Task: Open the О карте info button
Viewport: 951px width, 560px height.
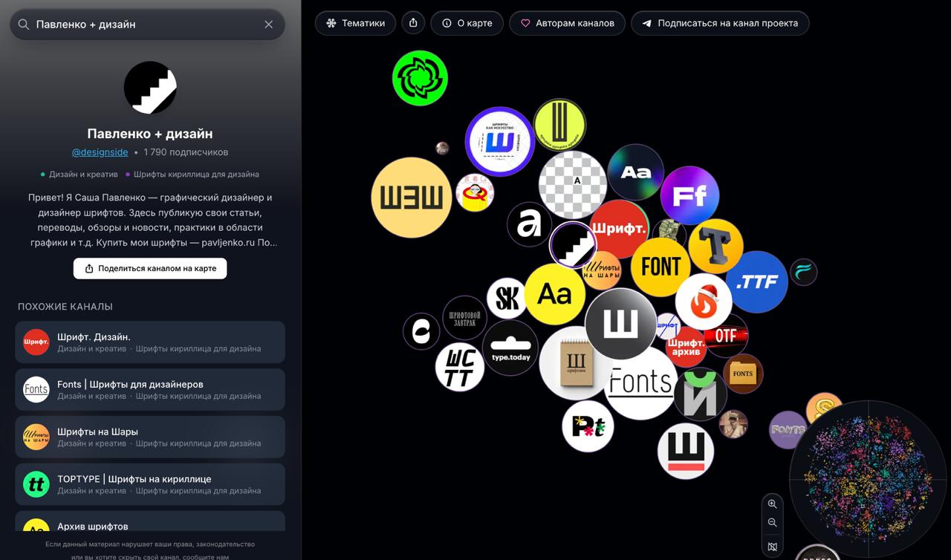Action: tap(467, 23)
